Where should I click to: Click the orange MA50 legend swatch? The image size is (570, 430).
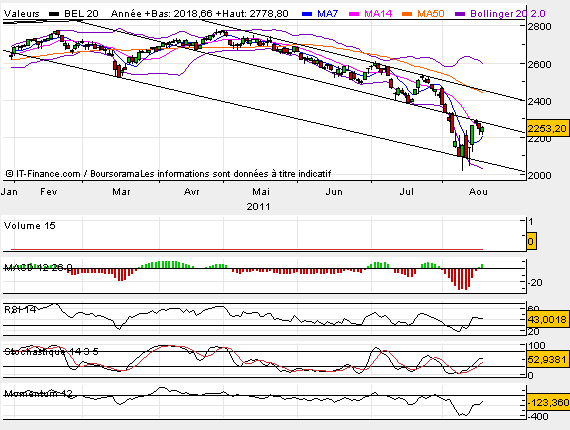(407, 14)
